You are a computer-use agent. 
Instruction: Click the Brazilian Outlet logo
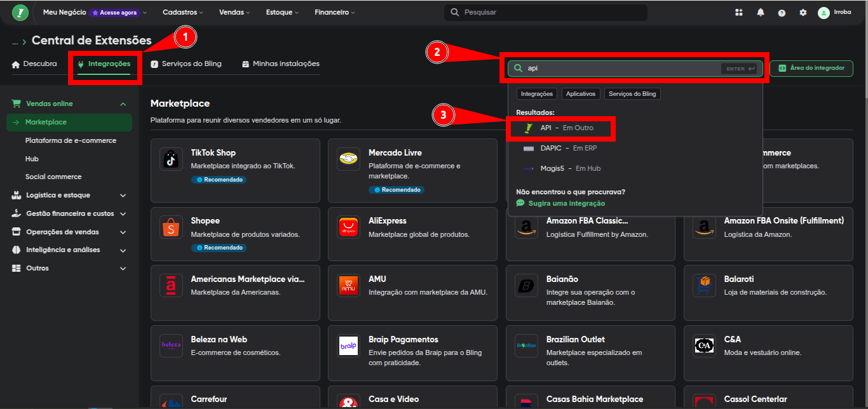[527, 345]
